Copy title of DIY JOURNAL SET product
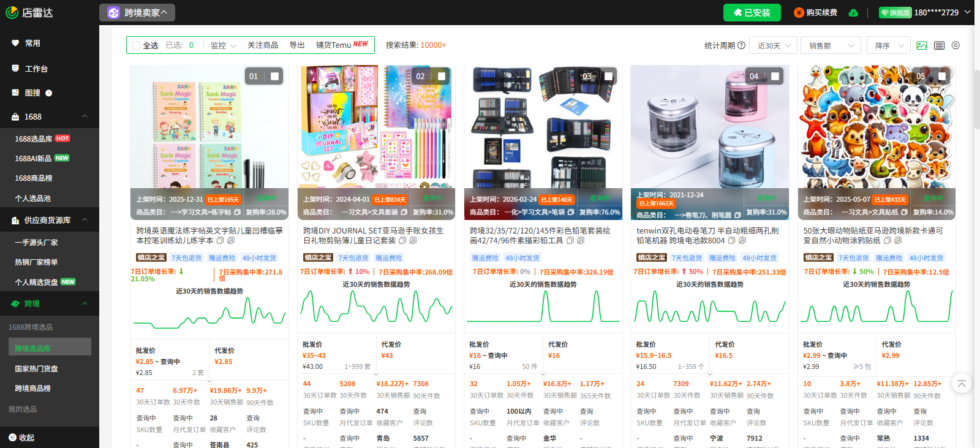This screenshot has height=448, width=980. click(x=402, y=241)
